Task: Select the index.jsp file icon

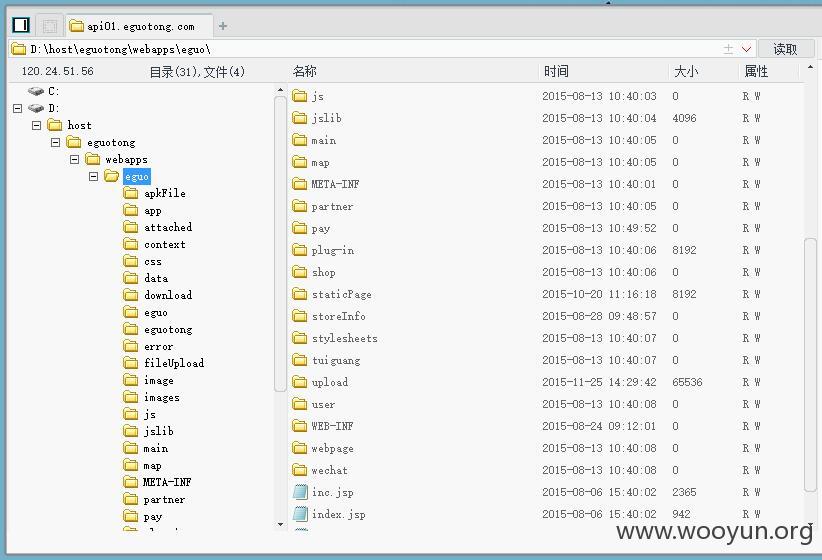Action: [x=300, y=514]
